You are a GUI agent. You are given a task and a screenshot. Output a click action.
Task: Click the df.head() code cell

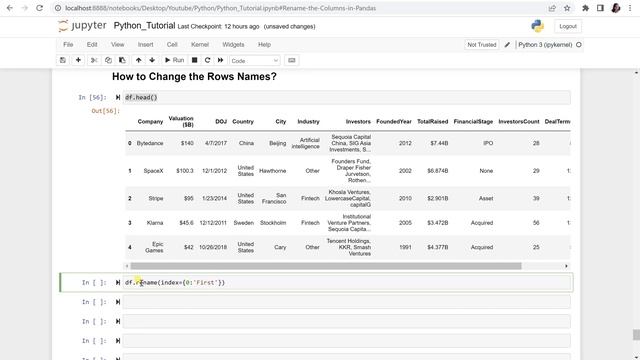347,98
